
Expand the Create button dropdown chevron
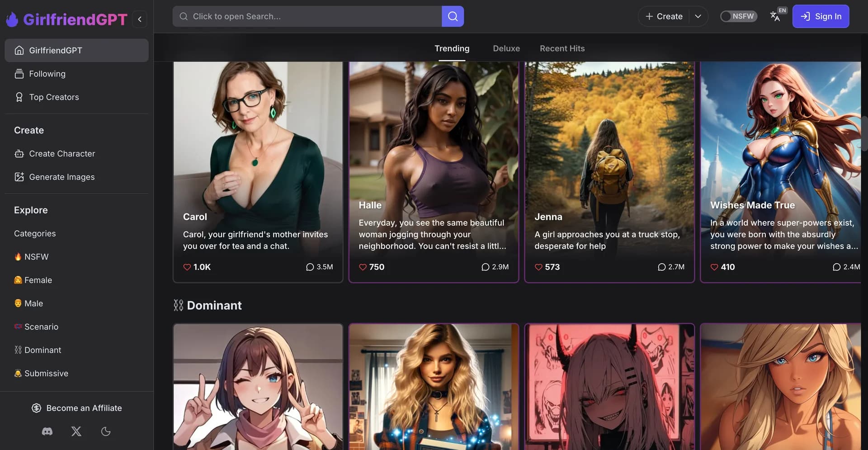[698, 16]
